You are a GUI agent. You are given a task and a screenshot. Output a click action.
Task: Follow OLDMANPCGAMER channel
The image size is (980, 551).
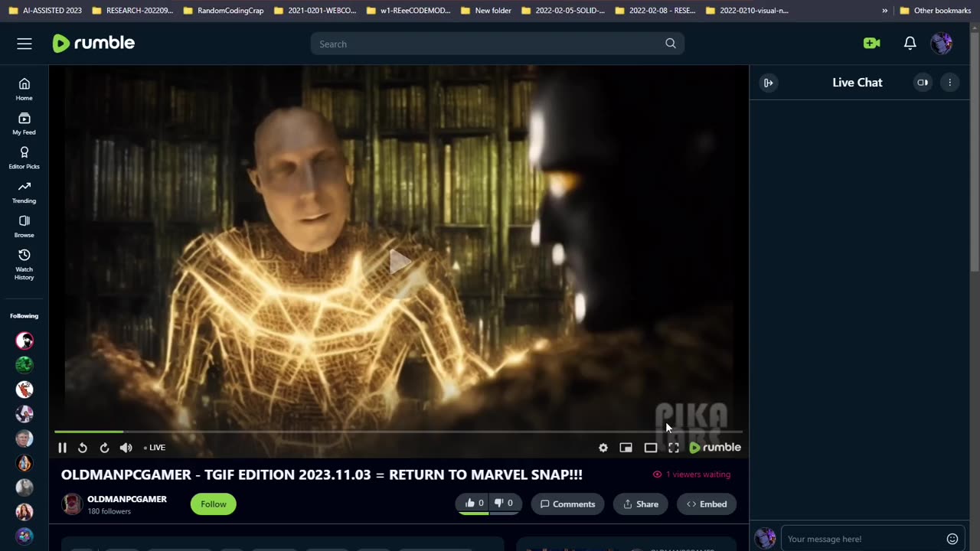[x=214, y=504]
